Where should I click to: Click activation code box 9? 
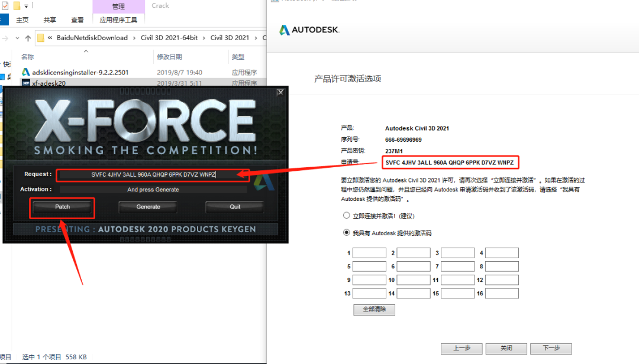[x=369, y=279]
